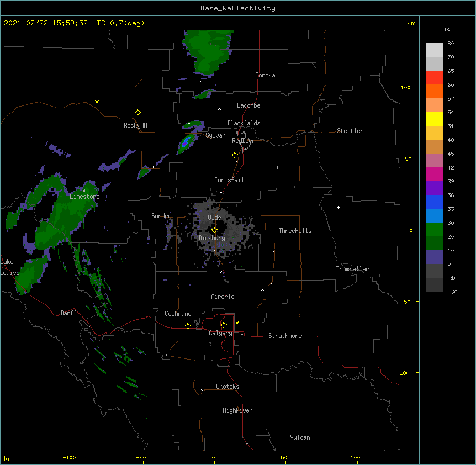Click the Banff label
The height and width of the screenshot is (465, 476).
tap(68, 313)
